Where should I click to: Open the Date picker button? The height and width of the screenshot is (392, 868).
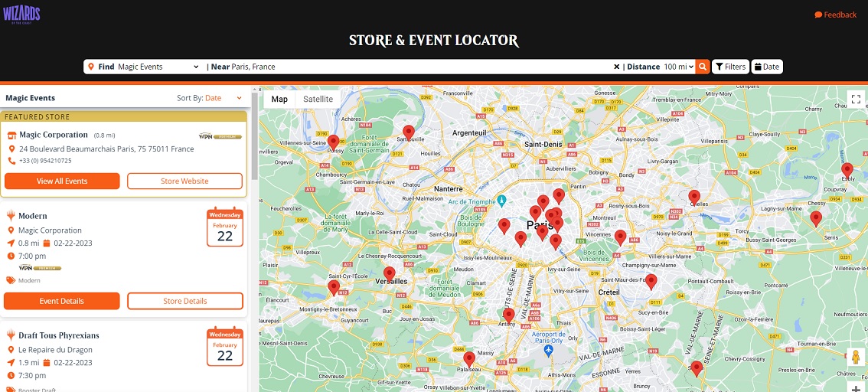coord(767,67)
